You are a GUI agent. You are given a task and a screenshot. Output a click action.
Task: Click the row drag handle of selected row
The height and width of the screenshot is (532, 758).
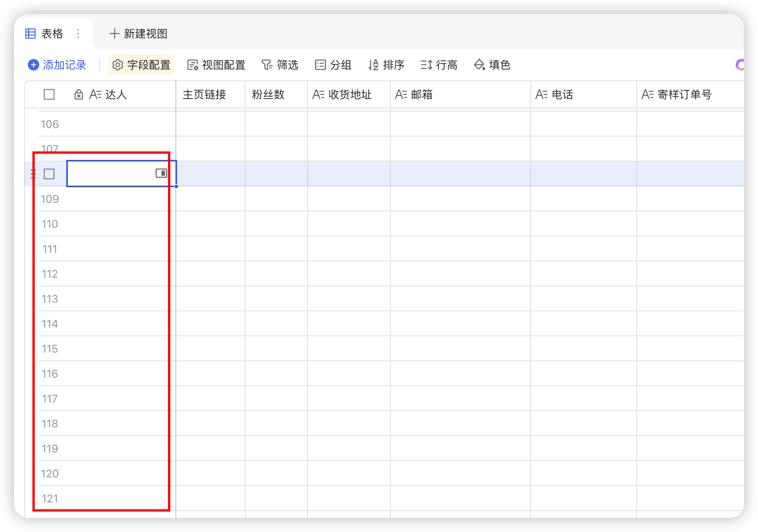33,174
